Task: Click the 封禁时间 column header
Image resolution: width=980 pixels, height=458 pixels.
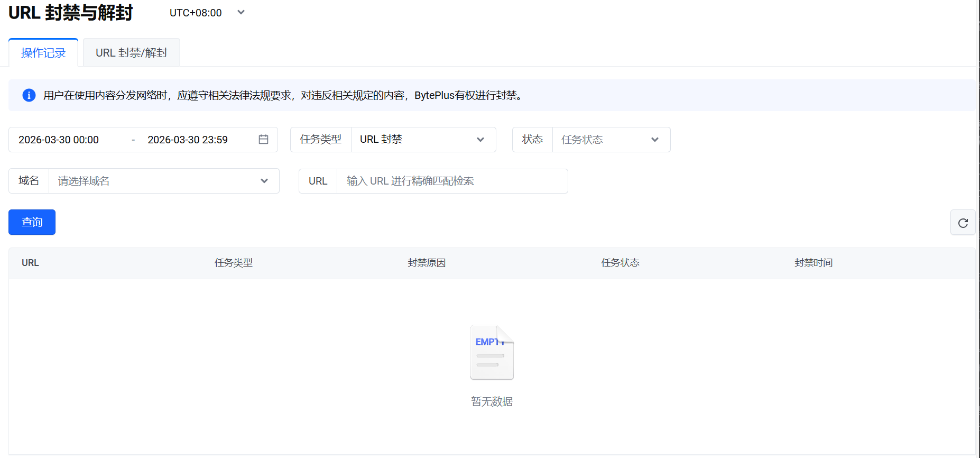Action: 813,263
